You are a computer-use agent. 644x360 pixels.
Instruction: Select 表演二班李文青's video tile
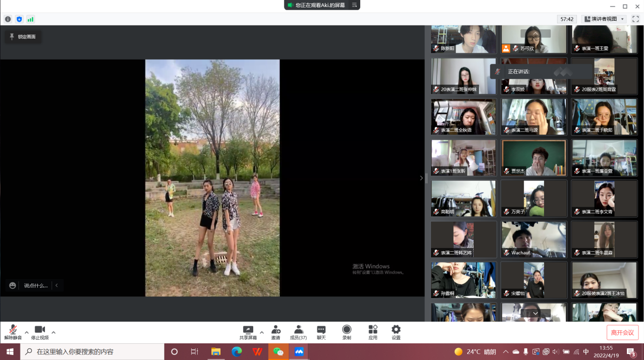pos(604,199)
